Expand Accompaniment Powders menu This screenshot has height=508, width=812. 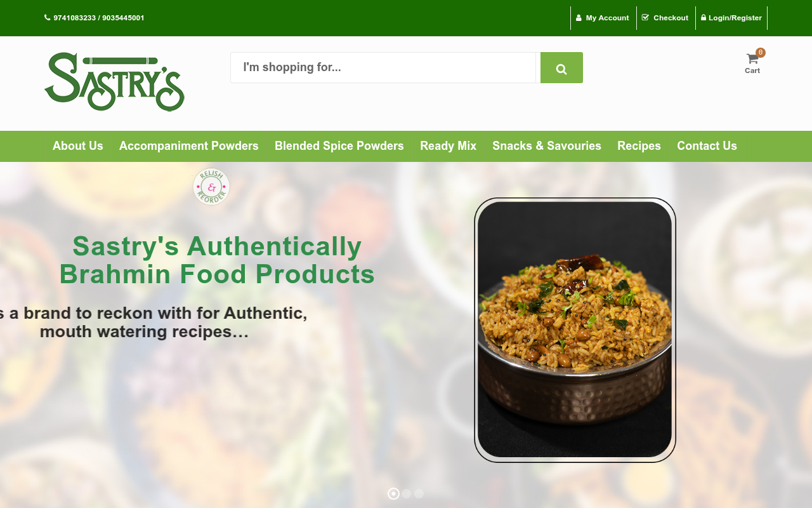(189, 146)
